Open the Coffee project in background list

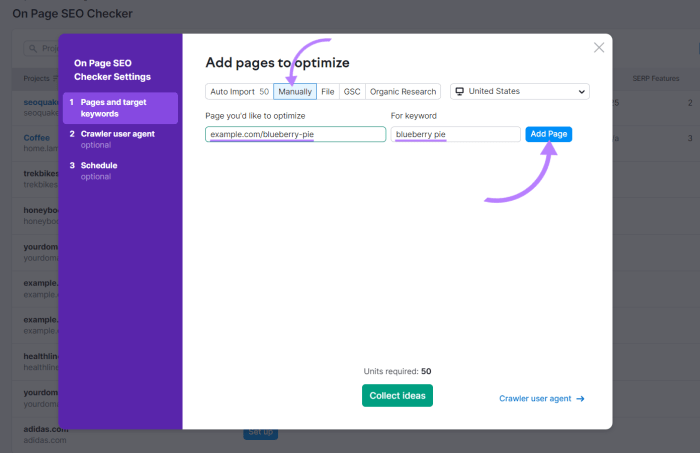37,138
